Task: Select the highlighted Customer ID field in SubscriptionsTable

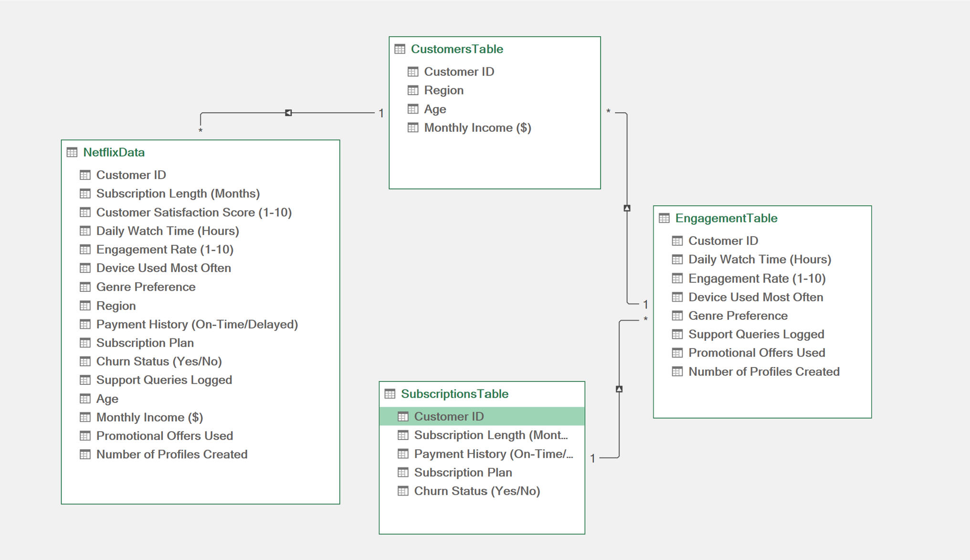Action: pyautogui.click(x=449, y=416)
